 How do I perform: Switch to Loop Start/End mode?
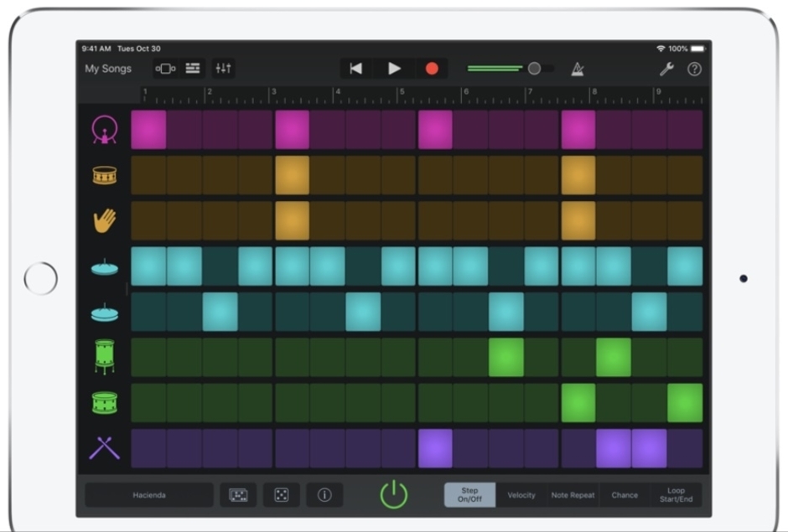[676, 495]
